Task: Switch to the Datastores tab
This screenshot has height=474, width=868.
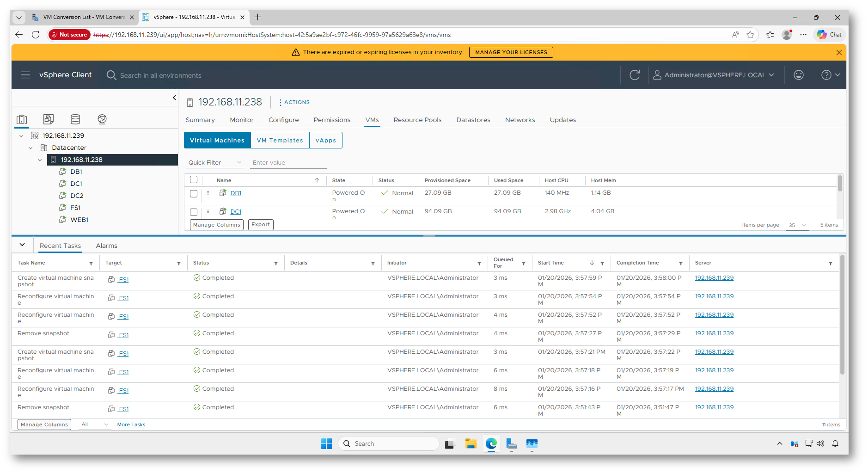Action: pyautogui.click(x=473, y=120)
